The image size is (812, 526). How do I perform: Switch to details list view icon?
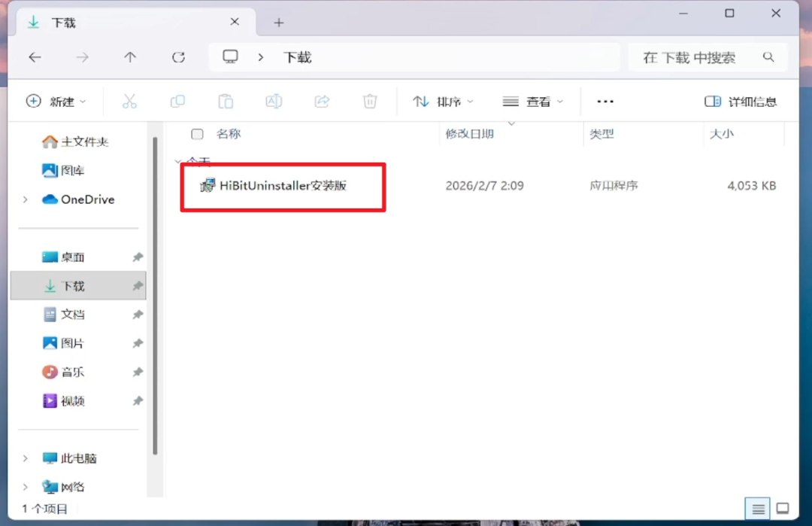[758, 509]
